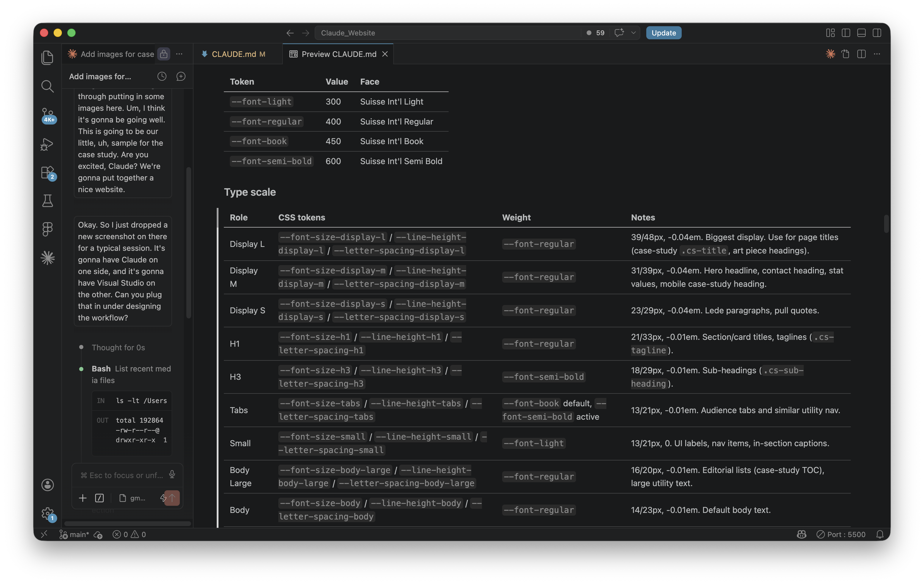Open the Figma view in activity bar
The height and width of the screenshot is (585, 924).
coord(47,229)
